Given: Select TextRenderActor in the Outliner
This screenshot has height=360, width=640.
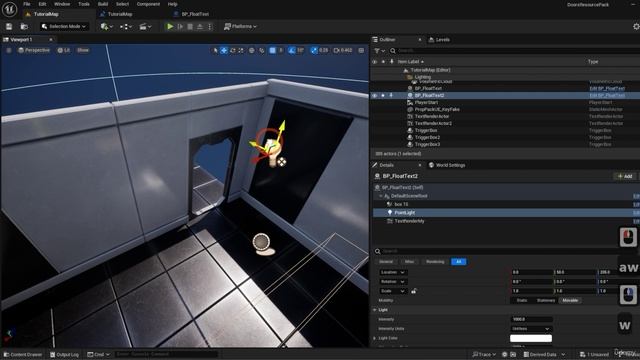Looking at the screenshot, I should pyautogui.click(x=432, y=116).
